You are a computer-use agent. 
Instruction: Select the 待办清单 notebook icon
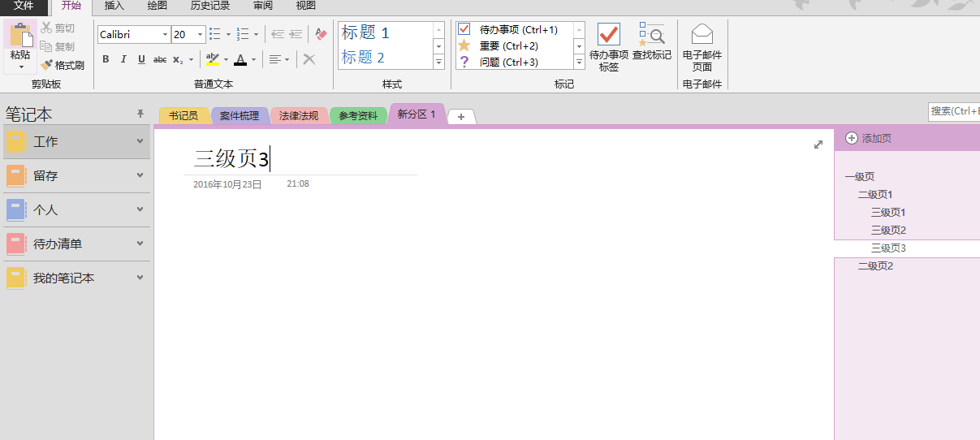click(x=16, y=244)
